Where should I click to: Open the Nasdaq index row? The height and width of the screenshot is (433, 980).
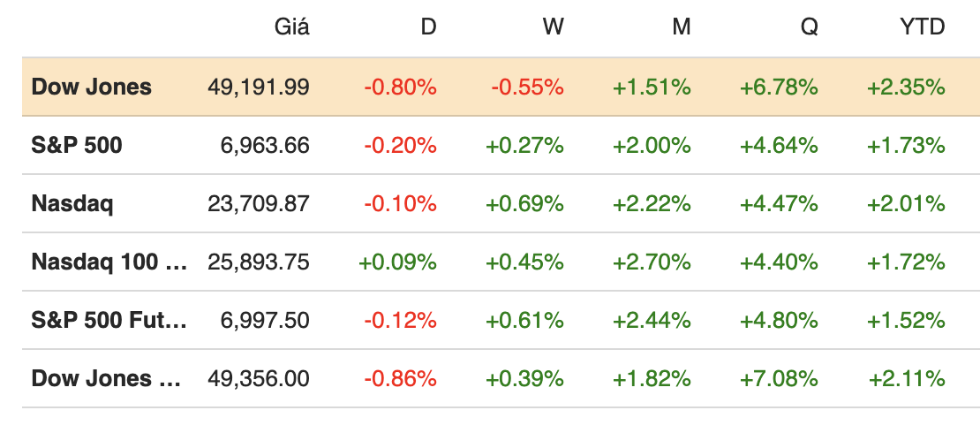tap(72, 203)
